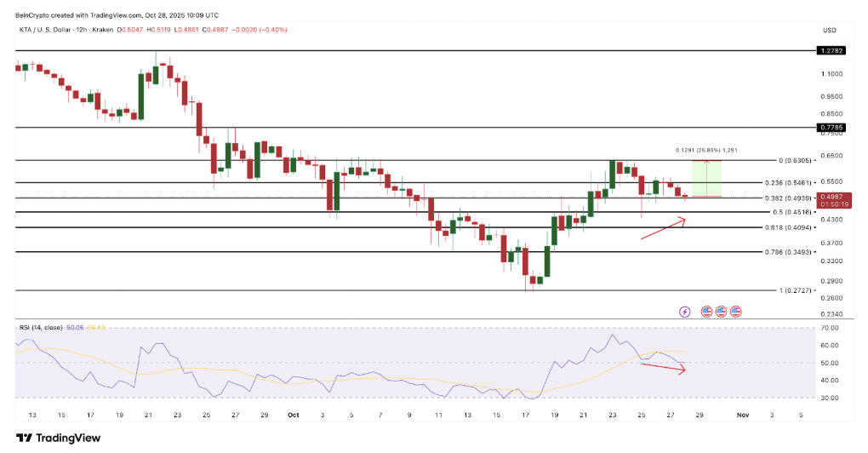
Task: Click the USD currency label on price axis
Action: click(x=829, y=30)
